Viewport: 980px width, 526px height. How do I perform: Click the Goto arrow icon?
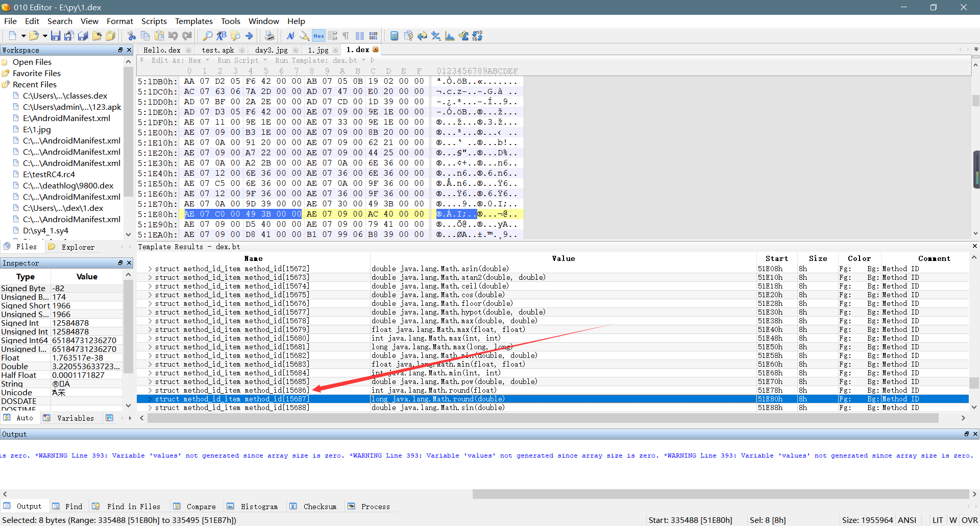tap(249, 36)
